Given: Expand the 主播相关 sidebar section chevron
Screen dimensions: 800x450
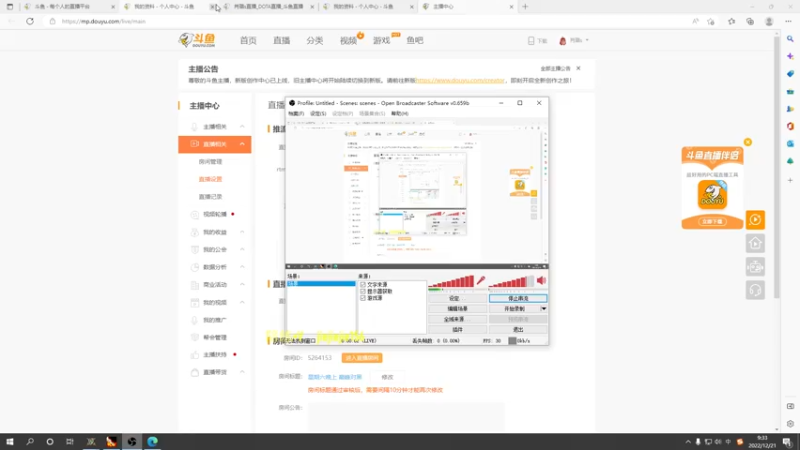Looking at the screenshot, I should pyautogui.click(x=242, y=127).
